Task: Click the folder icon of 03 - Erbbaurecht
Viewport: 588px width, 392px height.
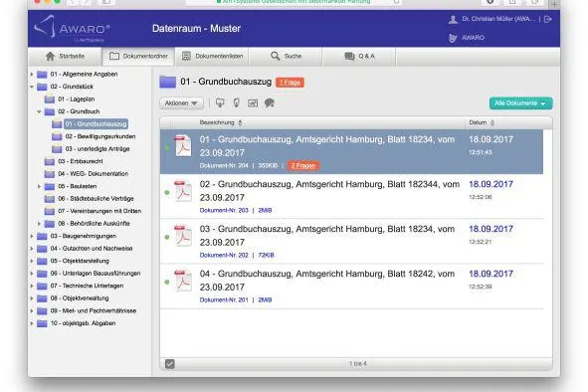Action: [50, 161]
